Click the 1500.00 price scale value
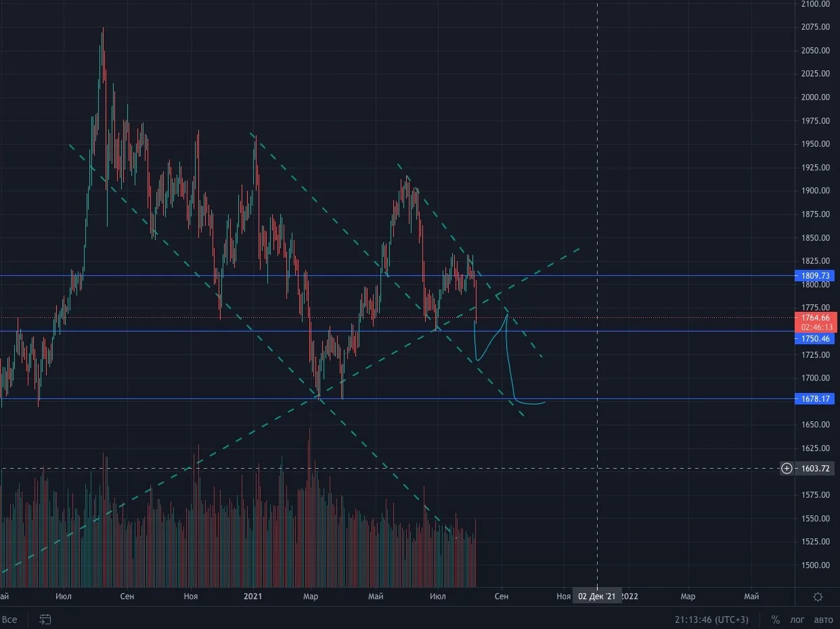 (816, 565)
